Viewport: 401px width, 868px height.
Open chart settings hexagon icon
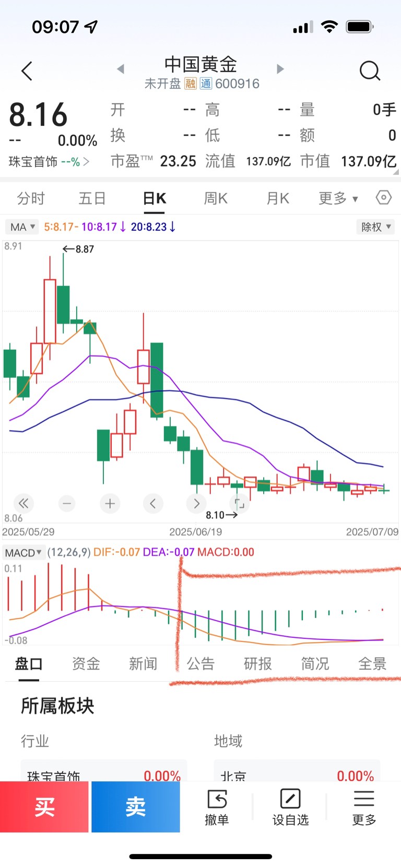[x=384, y=198]
